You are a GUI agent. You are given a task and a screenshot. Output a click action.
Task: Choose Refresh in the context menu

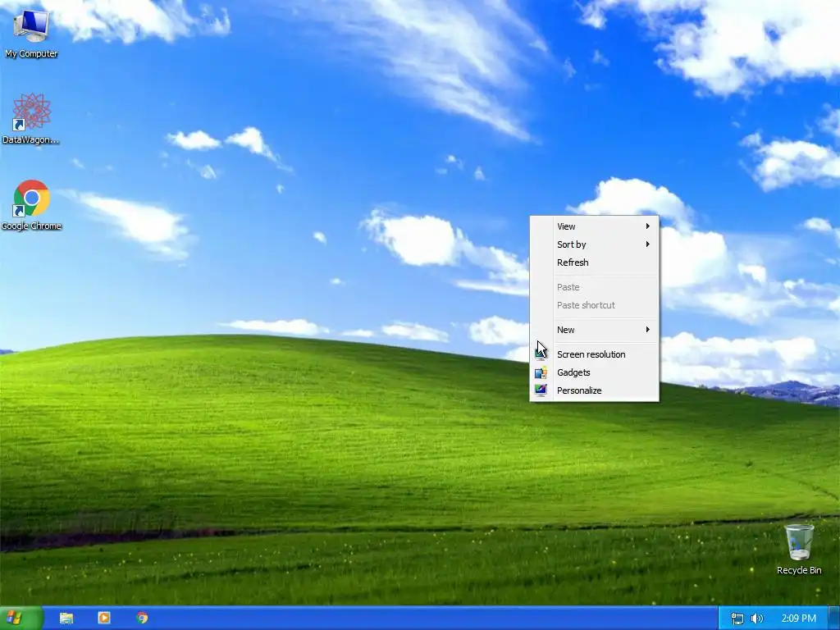[594, 262]
